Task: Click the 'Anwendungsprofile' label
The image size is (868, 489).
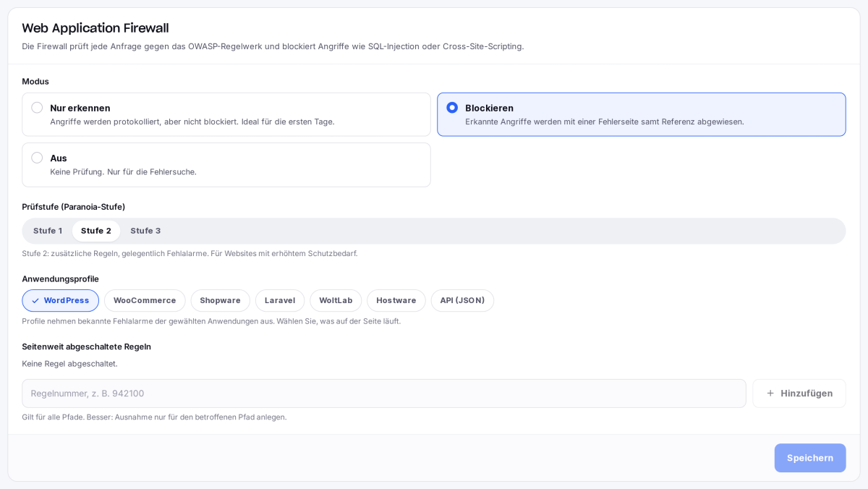Action: click(60, 278)
